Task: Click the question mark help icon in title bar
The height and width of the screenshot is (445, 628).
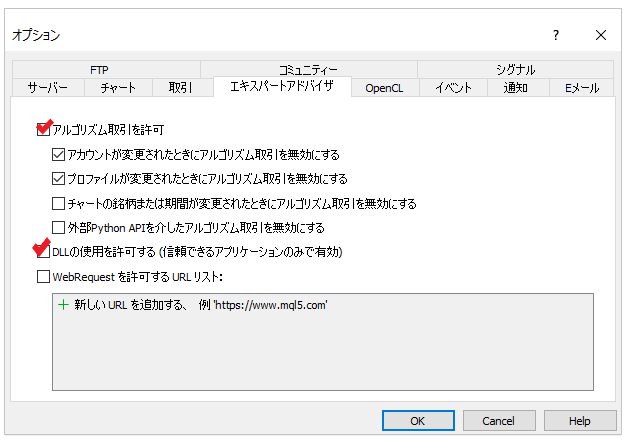Action: pos(556,35)
